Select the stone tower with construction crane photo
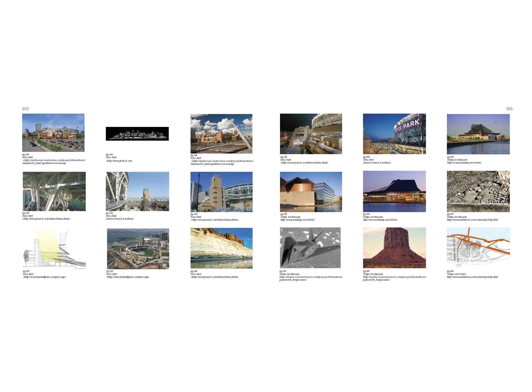 pos(222,192)
